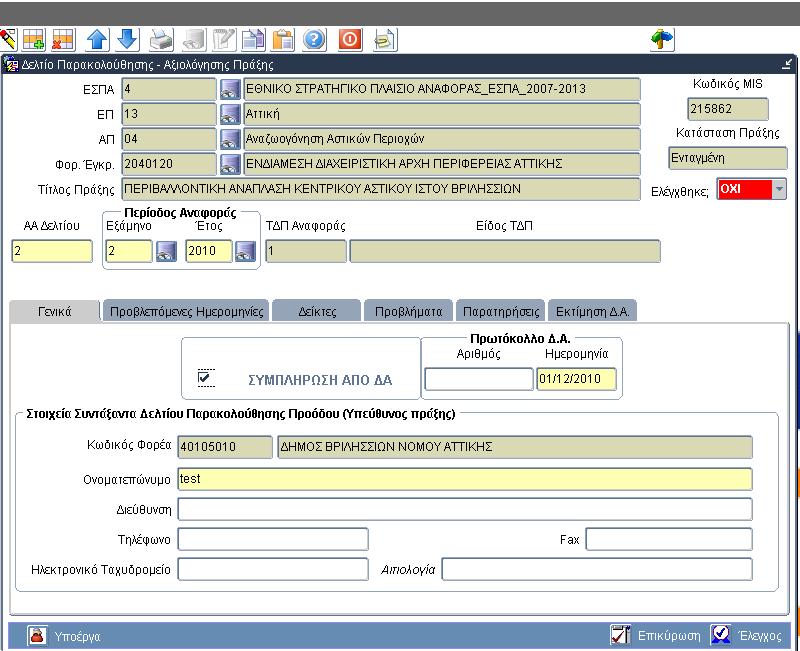Open help with the question mark icon
This screenshot has height=651, width=800.
[314, 39]
